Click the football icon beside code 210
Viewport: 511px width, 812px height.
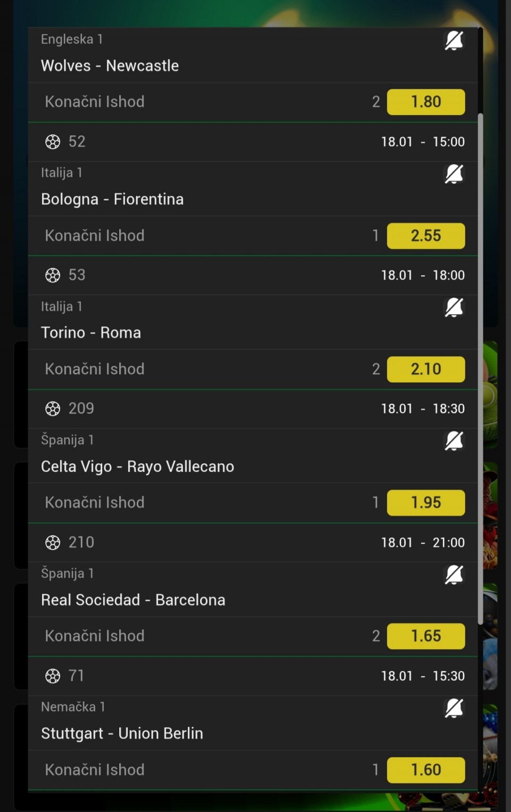click(53, 543)
